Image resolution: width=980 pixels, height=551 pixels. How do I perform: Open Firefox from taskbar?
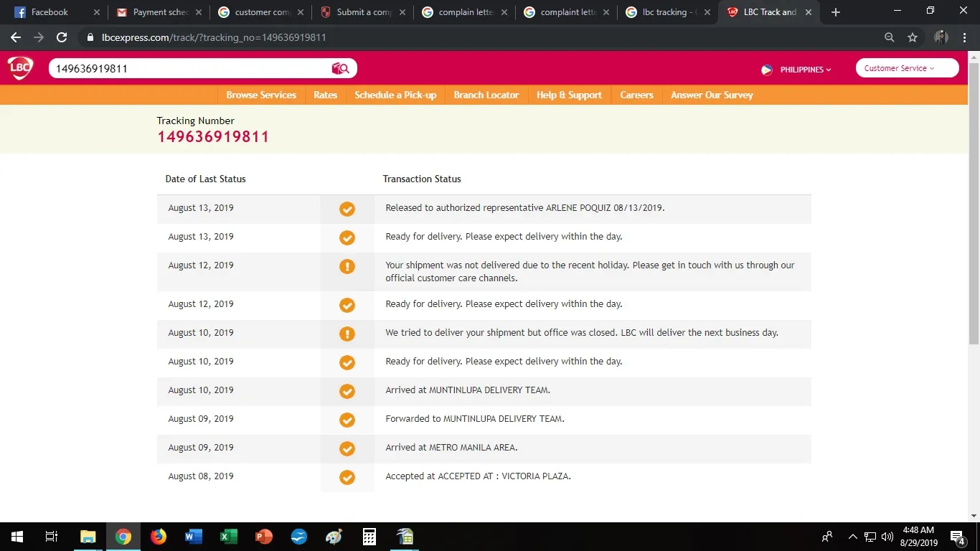[158, 537]
